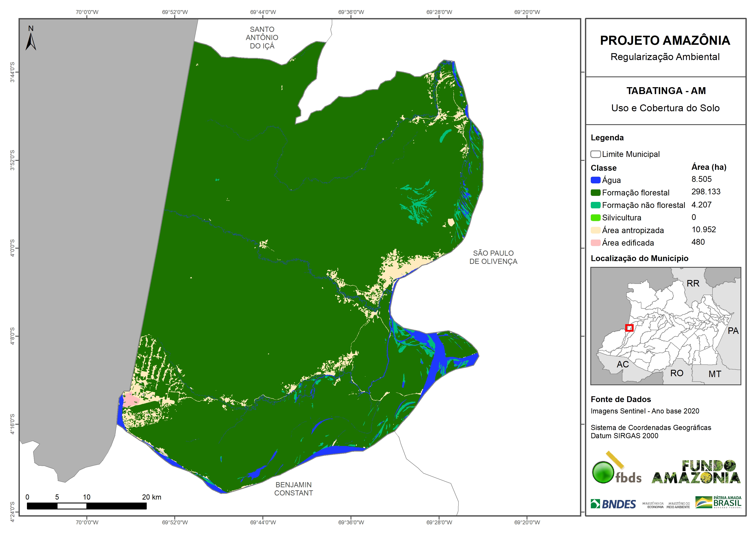Click the Limite Municipal legend symbol
The width and height of the screenshot is (756, 534).
[x=595, y=154]
